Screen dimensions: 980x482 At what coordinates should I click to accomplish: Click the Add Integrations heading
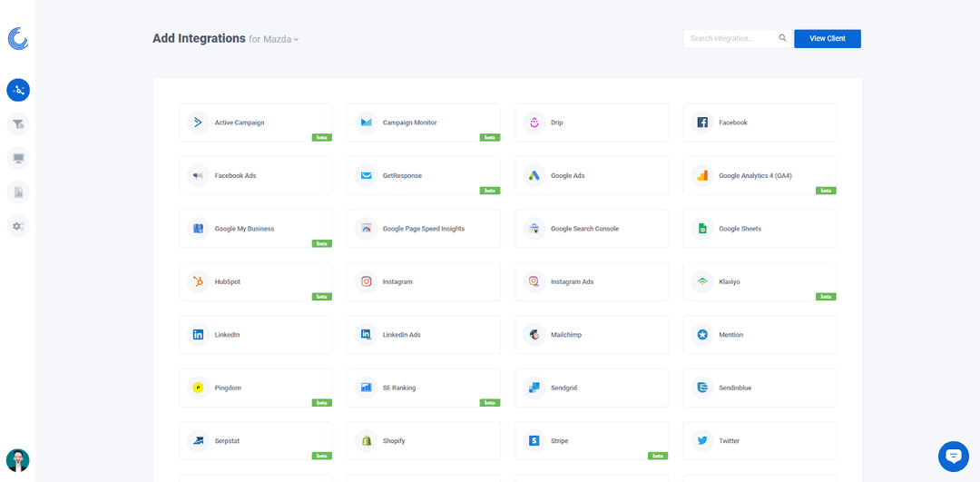(199, 38)
